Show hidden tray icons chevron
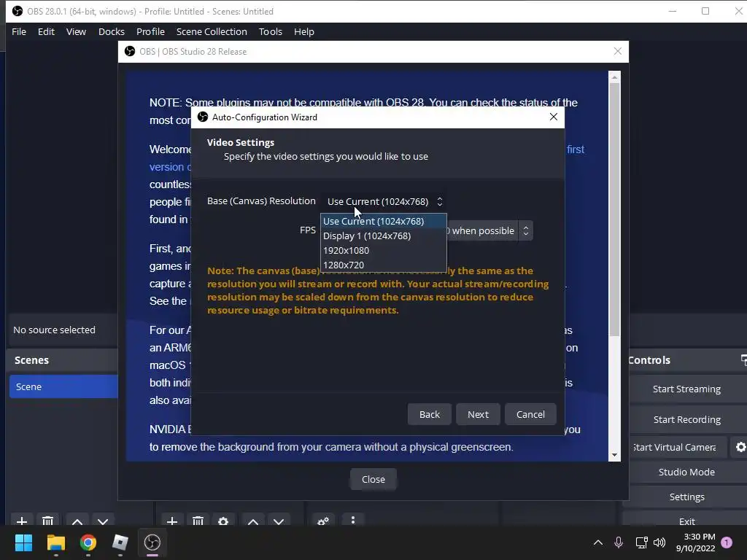 point(598,542)
